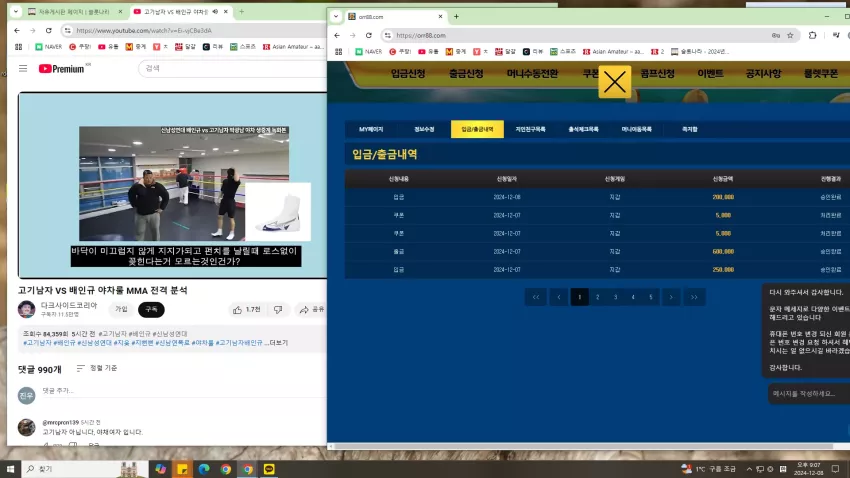Click the video player thumbnail area
Viewport: 850px width, 478px height.
[x=173, y=185]
